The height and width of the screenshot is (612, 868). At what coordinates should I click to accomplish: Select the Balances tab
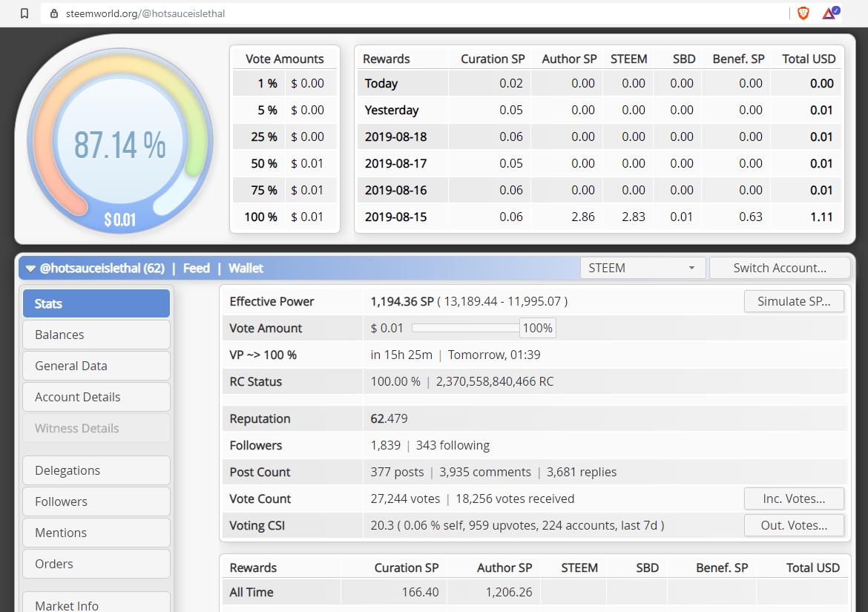coord(96,335)
